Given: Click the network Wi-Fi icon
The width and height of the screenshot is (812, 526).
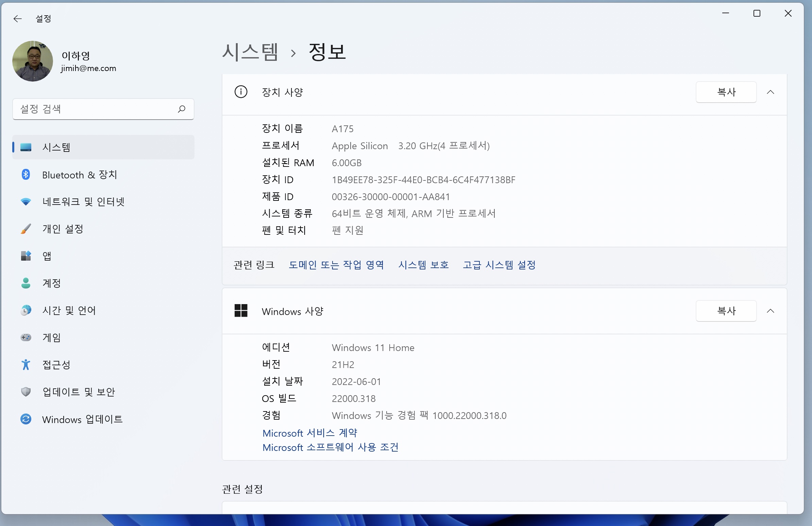Looking at the screenshot, I should point(26,202).
